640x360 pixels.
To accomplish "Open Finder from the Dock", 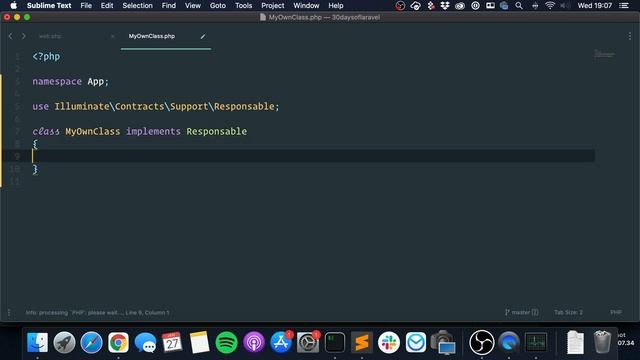I will (x=38, y=342).
